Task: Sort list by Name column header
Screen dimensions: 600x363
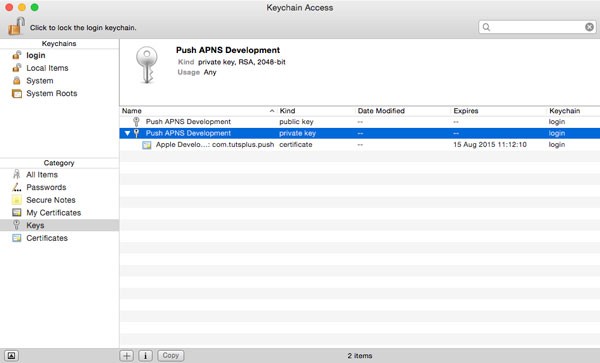Action: click(x=198, y=111)
